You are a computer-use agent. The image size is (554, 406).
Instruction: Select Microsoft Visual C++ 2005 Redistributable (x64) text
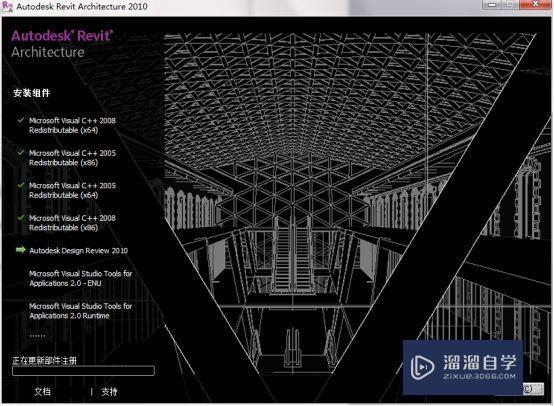click(x=72, y=190)
